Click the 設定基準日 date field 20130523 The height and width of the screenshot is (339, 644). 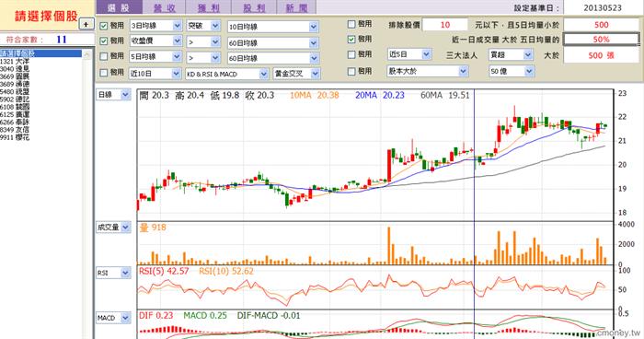pyautogui.click(x=602, y=7)
